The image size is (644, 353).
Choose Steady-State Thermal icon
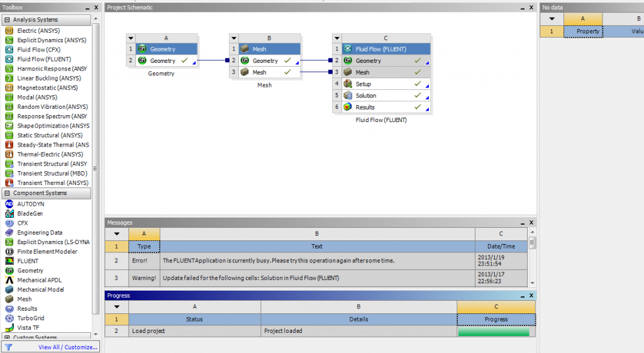tap(9, 145)
